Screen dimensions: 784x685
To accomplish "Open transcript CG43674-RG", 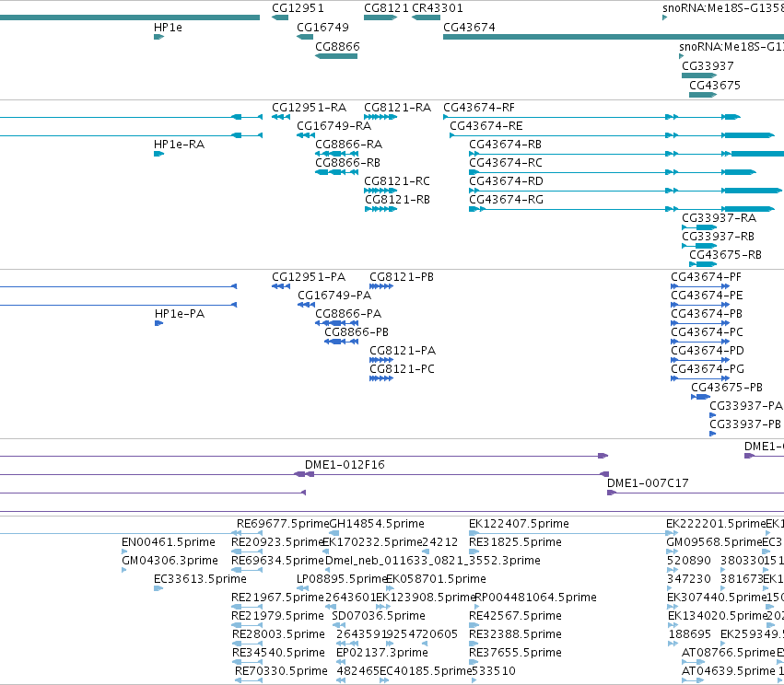I will point(506,200).
